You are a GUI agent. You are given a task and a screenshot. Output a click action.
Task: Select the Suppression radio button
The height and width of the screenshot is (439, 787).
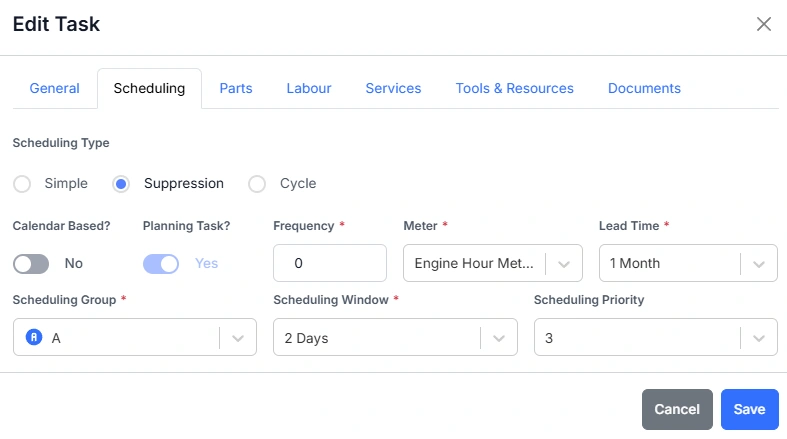pos(121,184)
